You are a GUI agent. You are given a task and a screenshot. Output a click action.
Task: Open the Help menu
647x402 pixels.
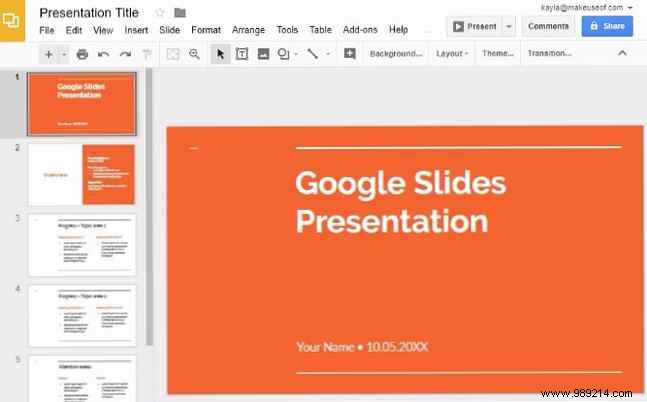[x=399, y=30]
